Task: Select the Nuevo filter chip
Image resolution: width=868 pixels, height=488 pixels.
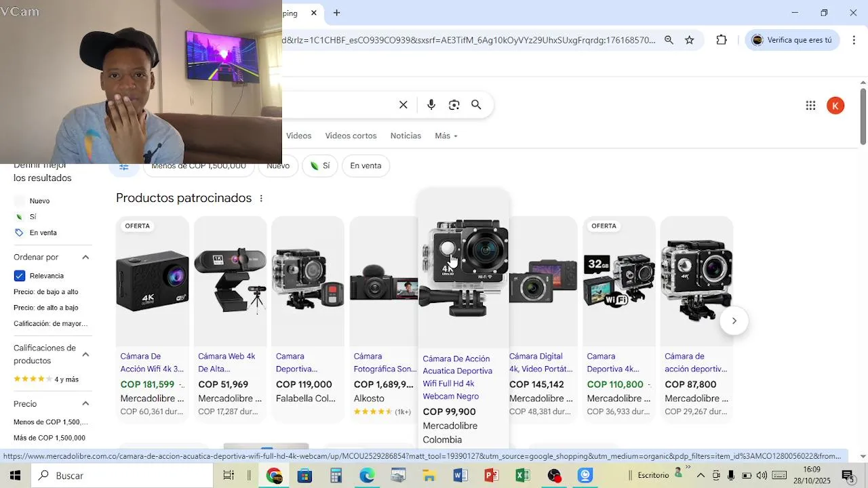Action: [x=278, y=166]
